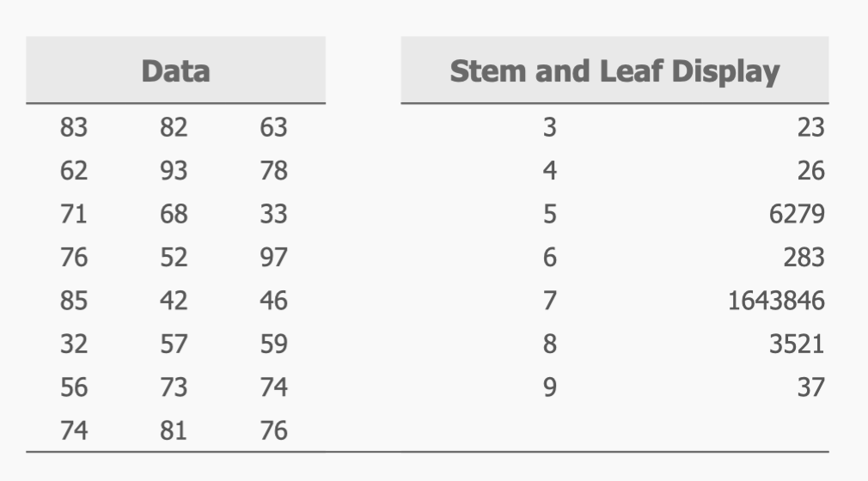Screen dimensions: 868x481
Task: Select the data value 85
Action: 74,301
